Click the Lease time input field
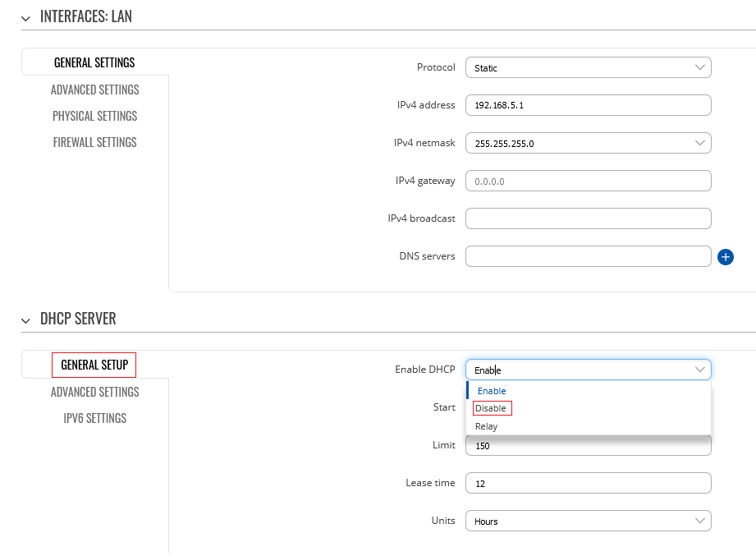756x556 pixels. point(588,483)
